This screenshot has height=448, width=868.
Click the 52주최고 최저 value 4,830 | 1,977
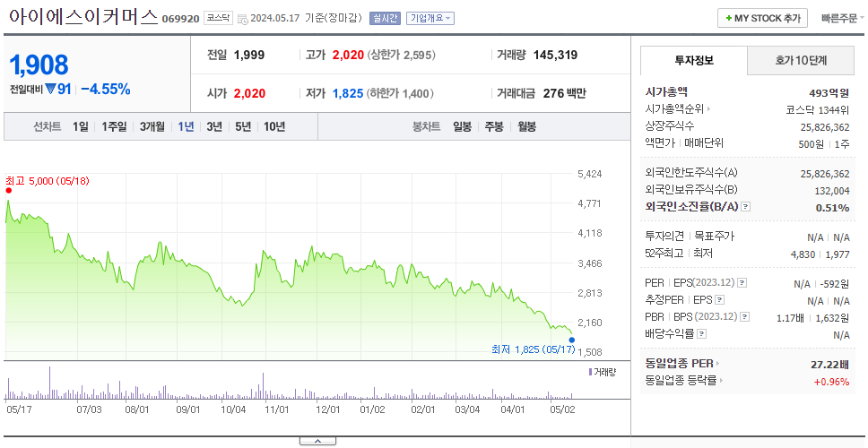(x=820, y=254)
